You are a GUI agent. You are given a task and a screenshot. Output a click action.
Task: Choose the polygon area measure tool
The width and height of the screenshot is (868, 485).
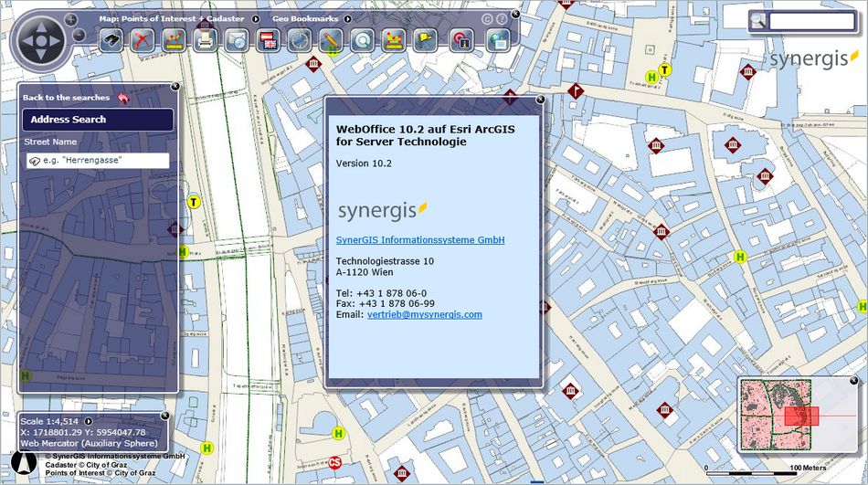pyautogui.click(x=394, y=40)
